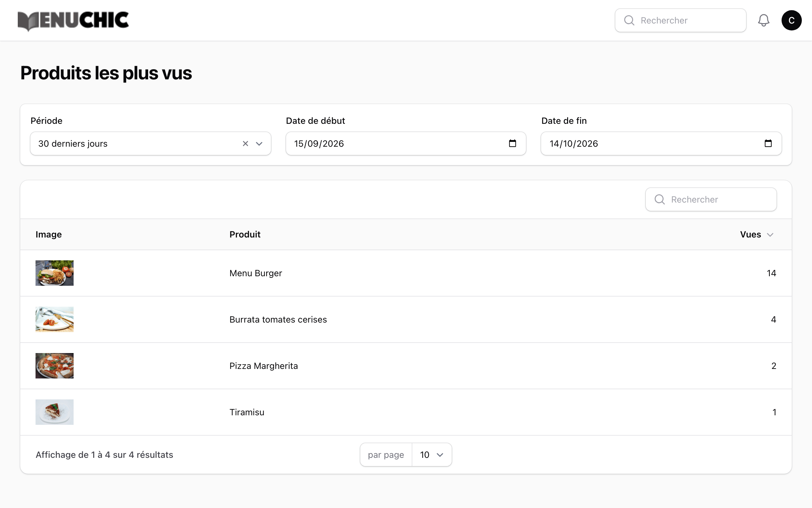
Task: Open the Date de fin calendar picker
Action: (x=768, y=144)
